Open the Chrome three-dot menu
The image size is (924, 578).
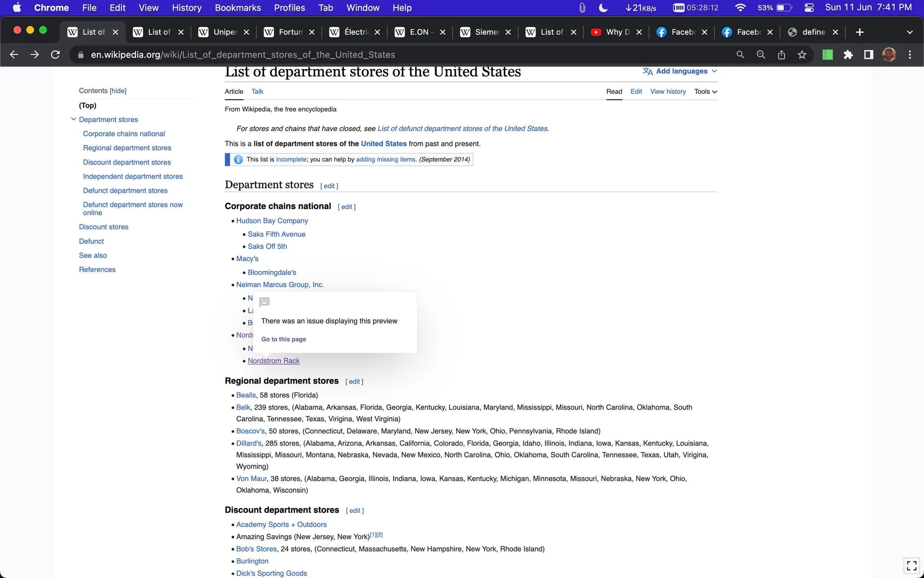[x=910, y=55]
